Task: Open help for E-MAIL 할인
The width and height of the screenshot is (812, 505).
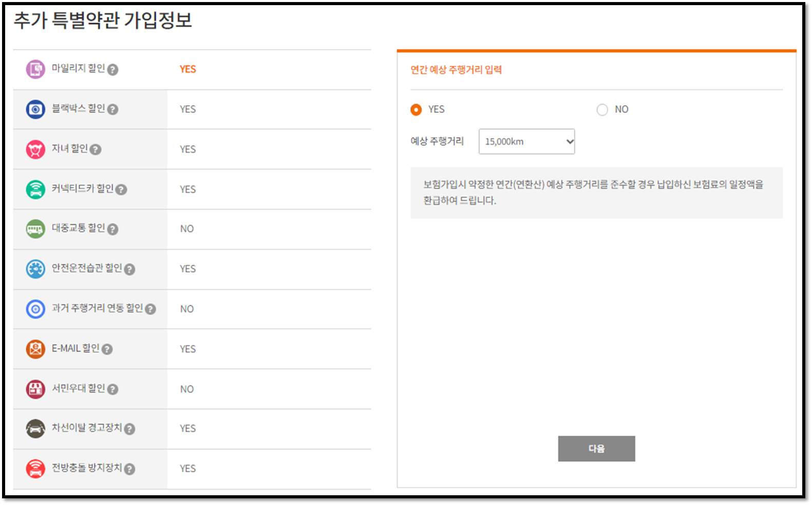Action: [x=107, y=349]
